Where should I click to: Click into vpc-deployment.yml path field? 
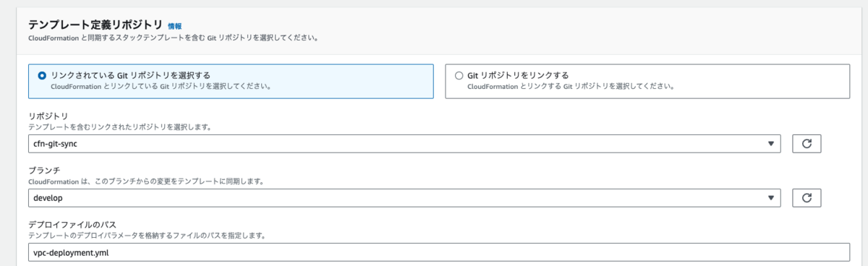tap(438, 252)
